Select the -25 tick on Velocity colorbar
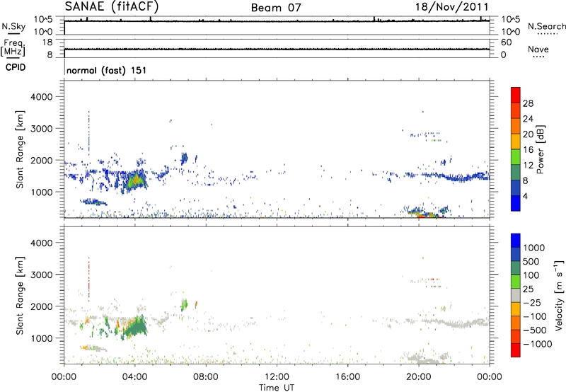 (x=532, y=303)
